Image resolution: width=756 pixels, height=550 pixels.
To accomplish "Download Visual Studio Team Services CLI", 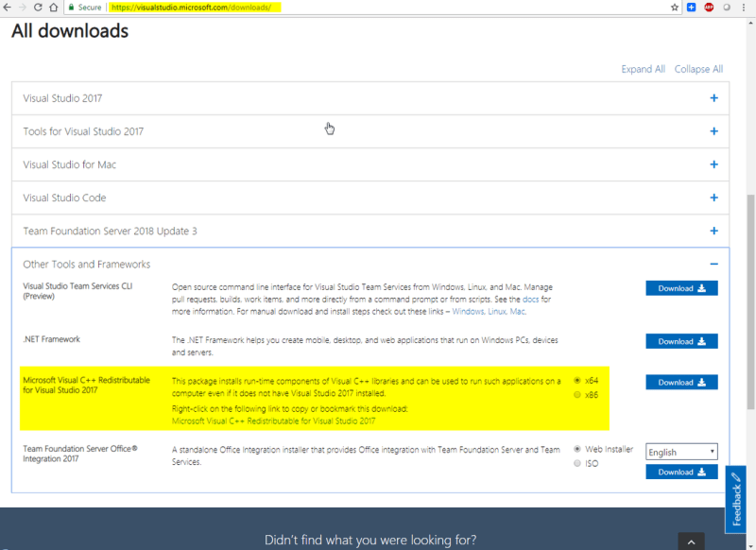I will [681, 288].
